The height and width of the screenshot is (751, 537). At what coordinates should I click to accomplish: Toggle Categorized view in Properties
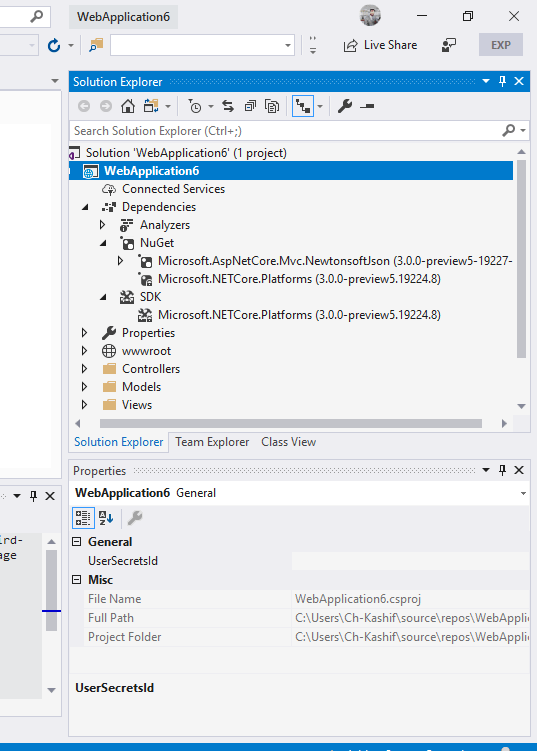tap(83, 518)
